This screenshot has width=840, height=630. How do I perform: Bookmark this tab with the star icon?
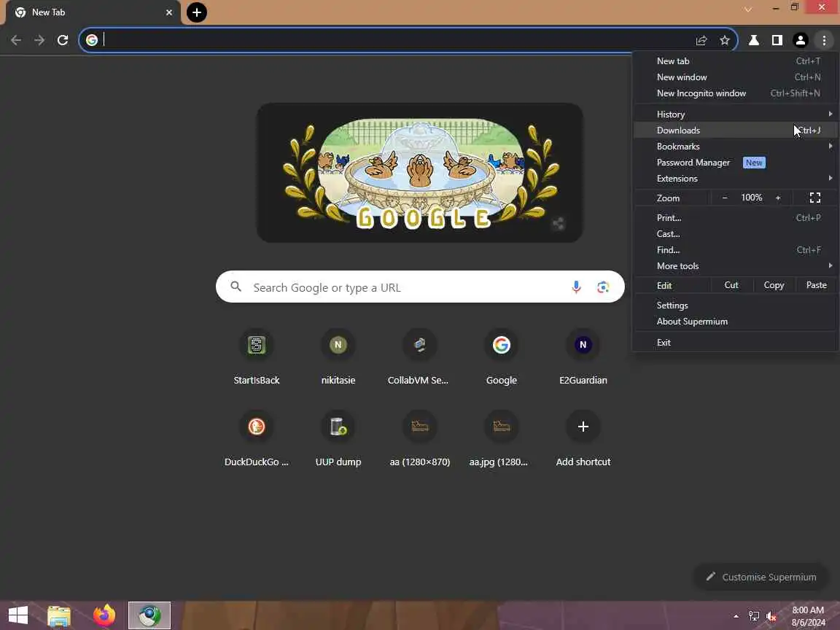725,40
